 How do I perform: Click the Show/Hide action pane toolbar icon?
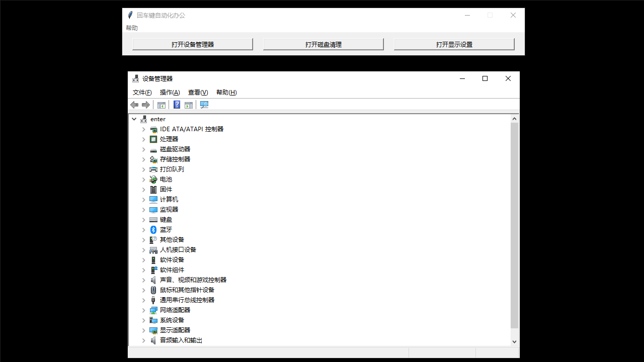point(189,105)
